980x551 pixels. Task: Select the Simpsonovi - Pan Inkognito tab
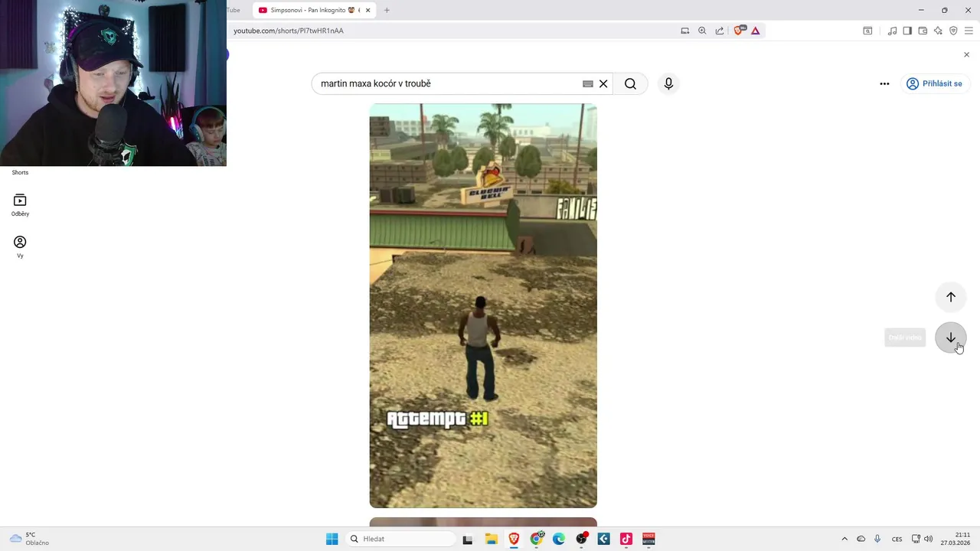[x=314, y=10]
